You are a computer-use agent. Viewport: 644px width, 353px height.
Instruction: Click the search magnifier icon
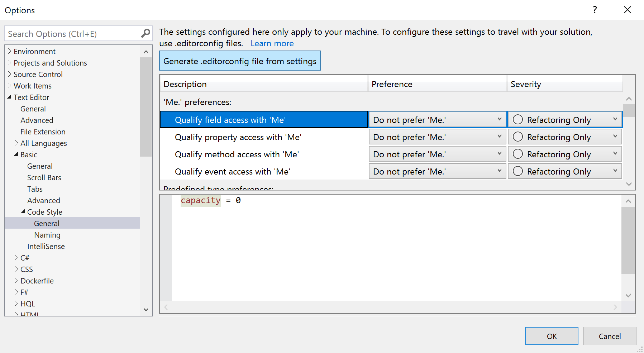pyautogui.click(x=146, y=34)
